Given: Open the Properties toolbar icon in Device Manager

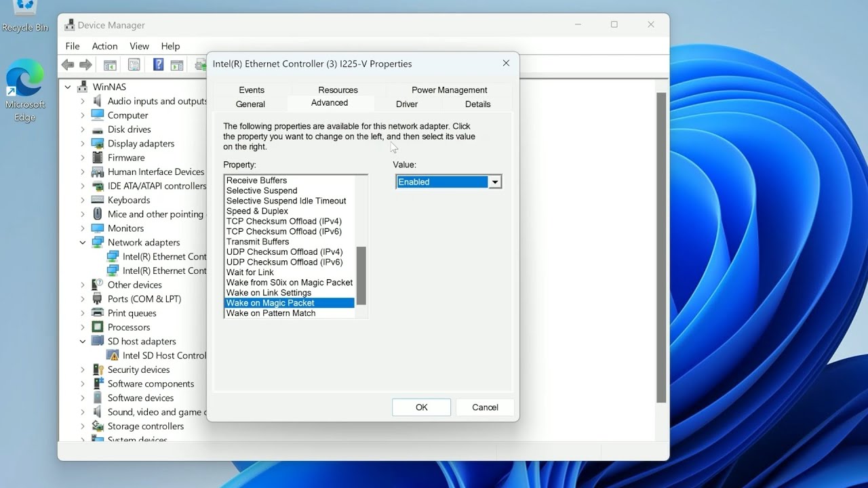Looking at the screenshot, I should (x=134, y=65).
